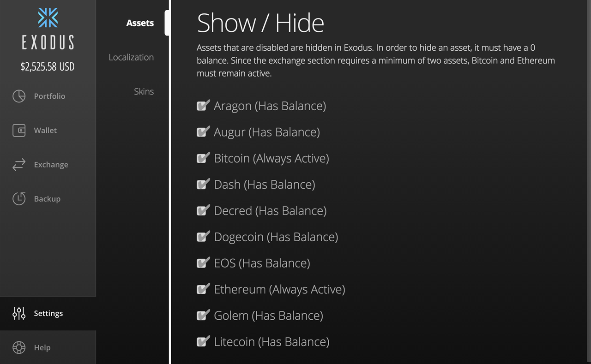591x364 pixels.
Task: Toggle the Dogecoin checkbox
Action: [203, 237]
